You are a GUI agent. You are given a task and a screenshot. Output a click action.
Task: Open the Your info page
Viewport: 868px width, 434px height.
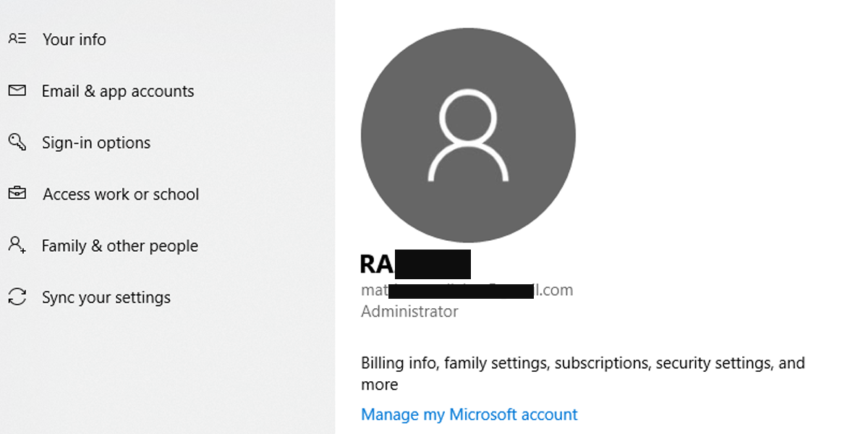[x=74, y=40]
